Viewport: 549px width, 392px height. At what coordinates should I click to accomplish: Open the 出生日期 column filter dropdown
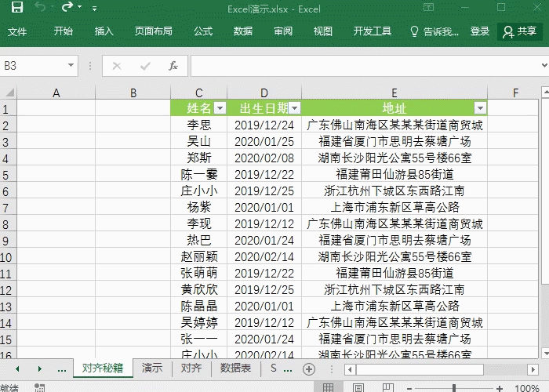(294, 108)
